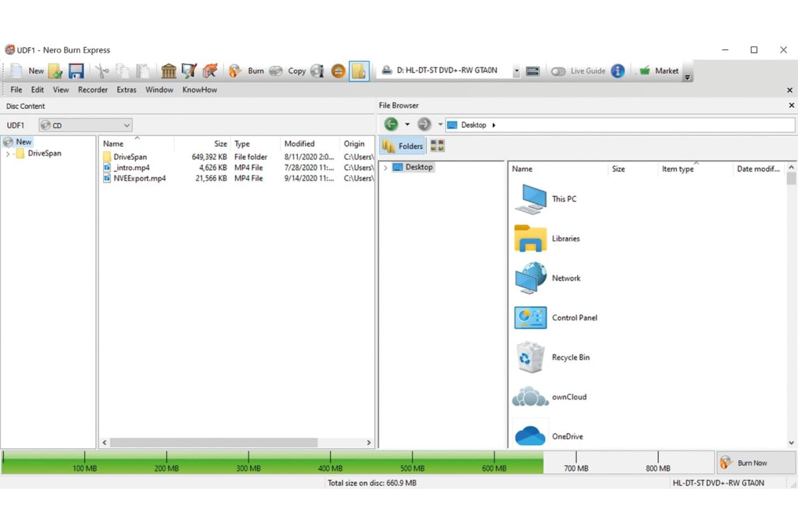Expand the Desktop breadcrumb arrow
Viewport: 798px width, 532px height.
click(x=493, y=125)
